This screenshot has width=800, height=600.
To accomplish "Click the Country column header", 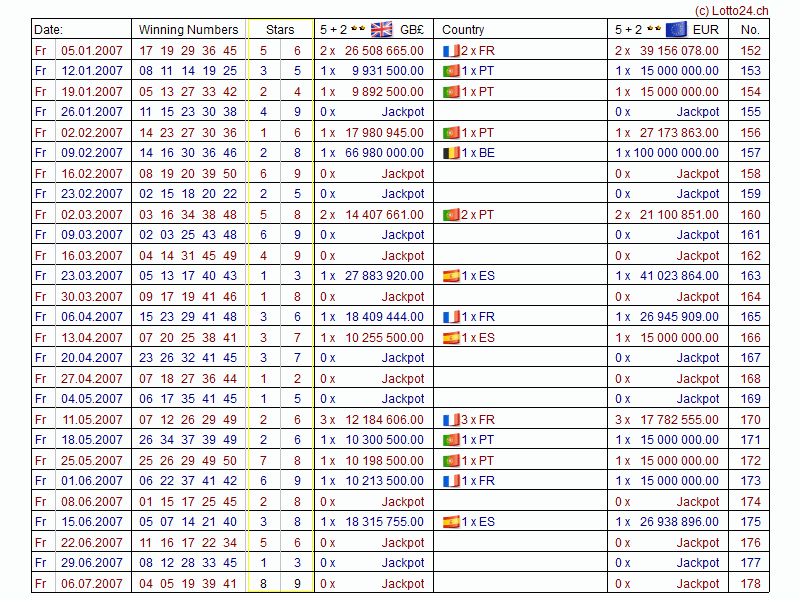I will click(463, 30).
